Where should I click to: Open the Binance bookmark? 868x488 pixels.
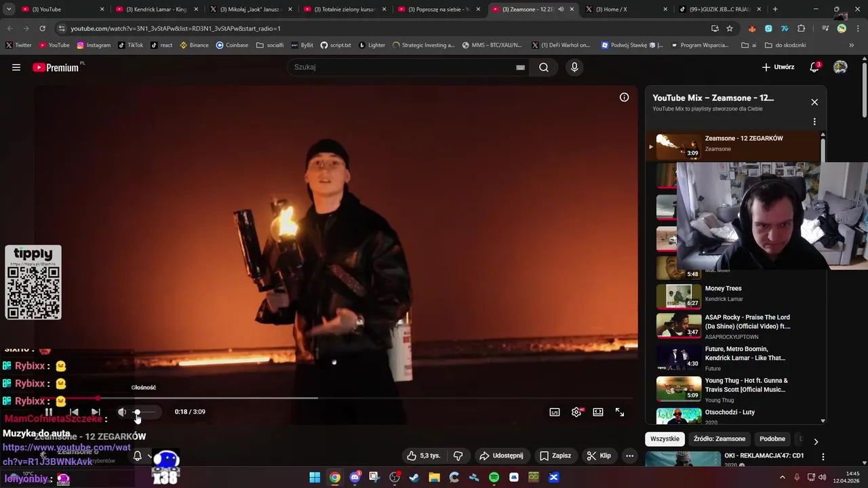(x=194, y=45)
